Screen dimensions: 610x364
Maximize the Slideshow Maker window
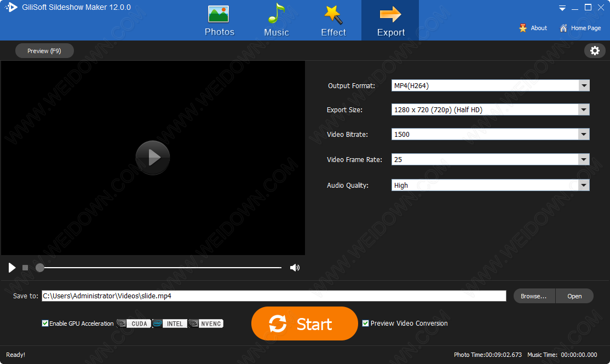pyautogui.click(x=588, y=7)
